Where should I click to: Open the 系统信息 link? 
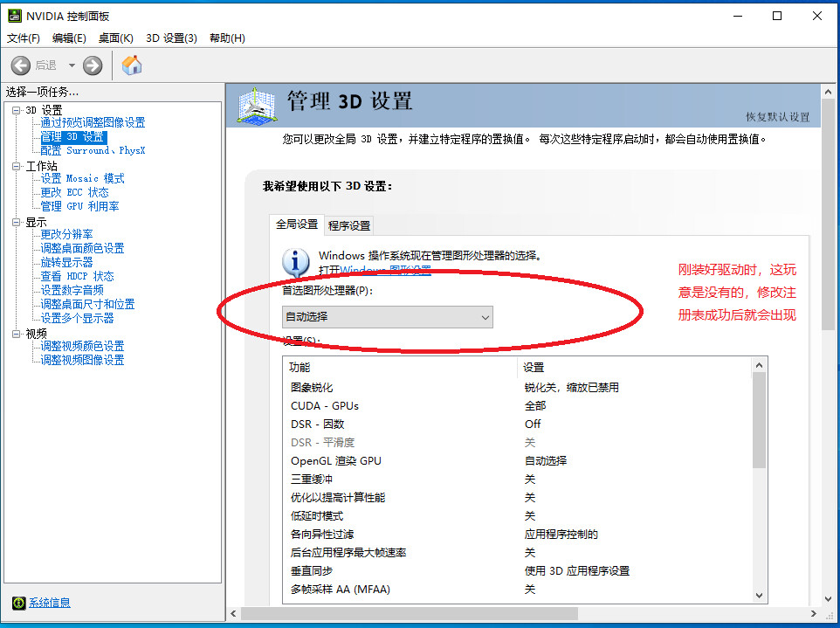coord(49,603)
